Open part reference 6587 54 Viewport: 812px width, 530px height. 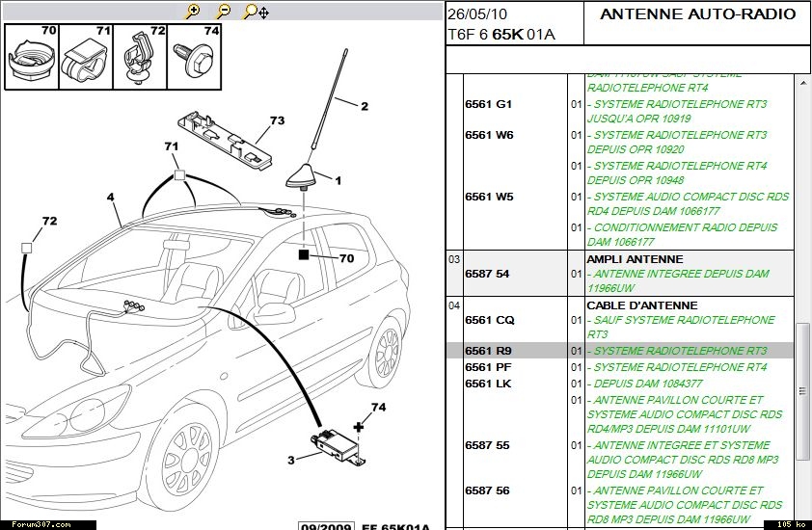[x=487, y=274]
